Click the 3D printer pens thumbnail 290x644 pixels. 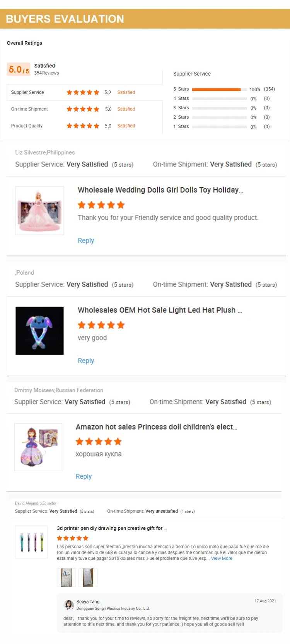point(31,542)
